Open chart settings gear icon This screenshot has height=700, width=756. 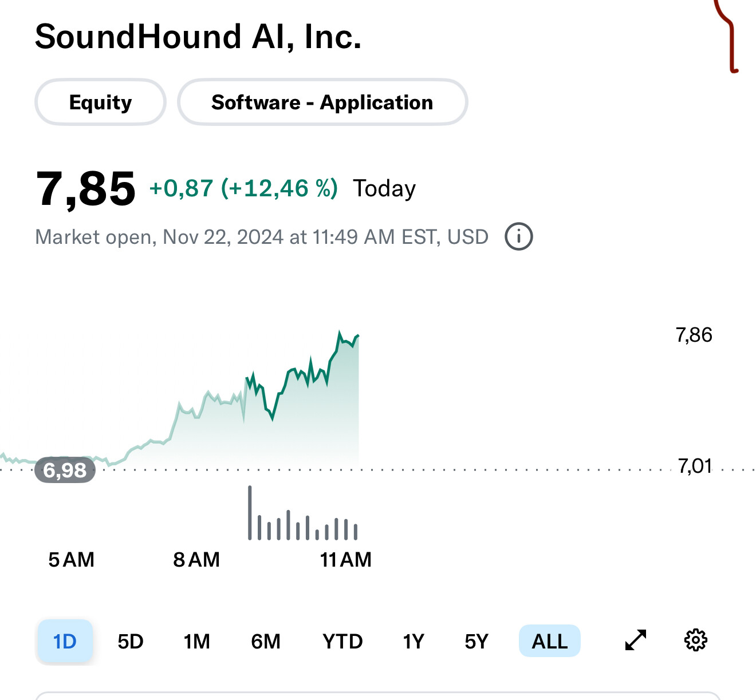click(696, 640)
